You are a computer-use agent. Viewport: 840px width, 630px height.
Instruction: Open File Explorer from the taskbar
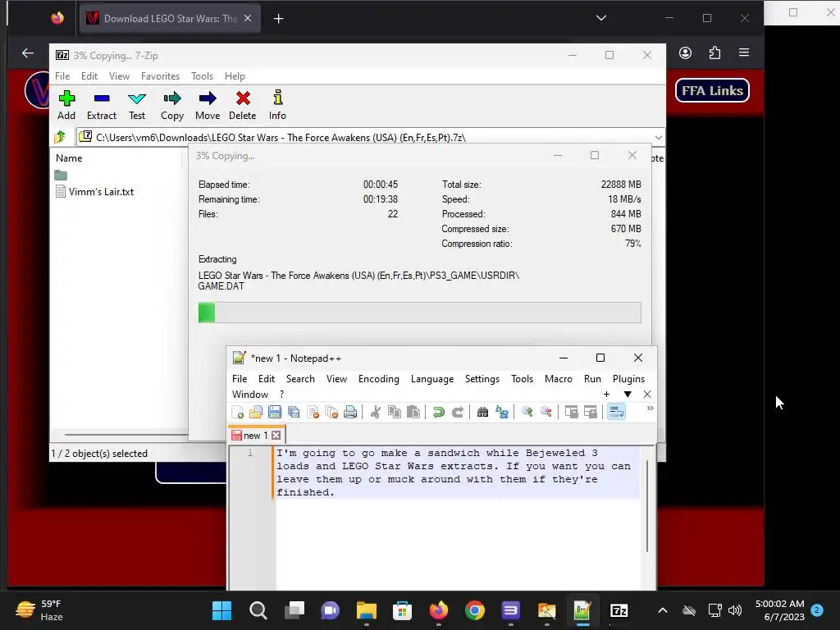[367, 610]
